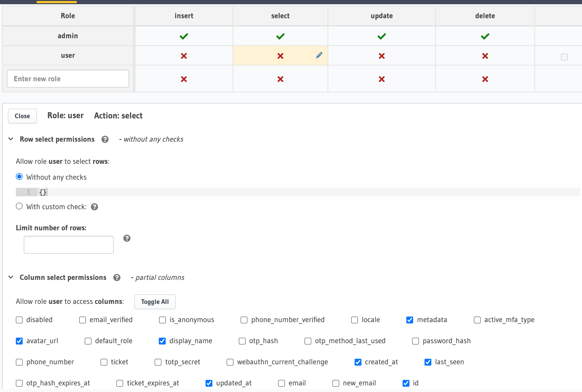Open help beside Limit number of rows
This screenshot has height=392, width=582.
tap(127, 238)
